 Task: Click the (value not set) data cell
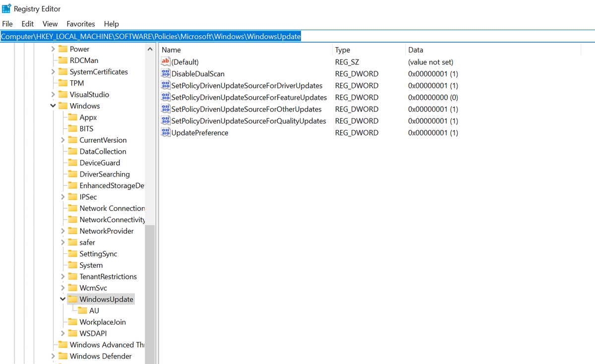click(430, 62)
